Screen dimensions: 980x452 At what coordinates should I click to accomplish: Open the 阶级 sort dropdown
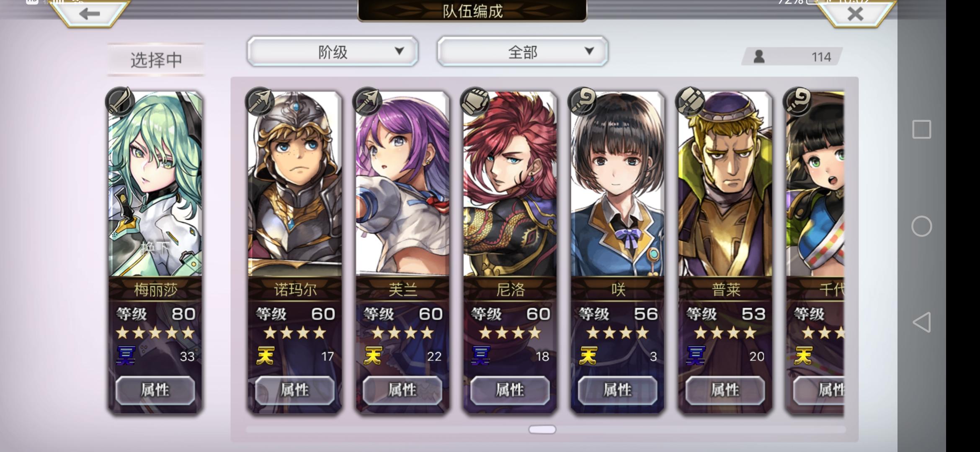click(x=333, y=51)
